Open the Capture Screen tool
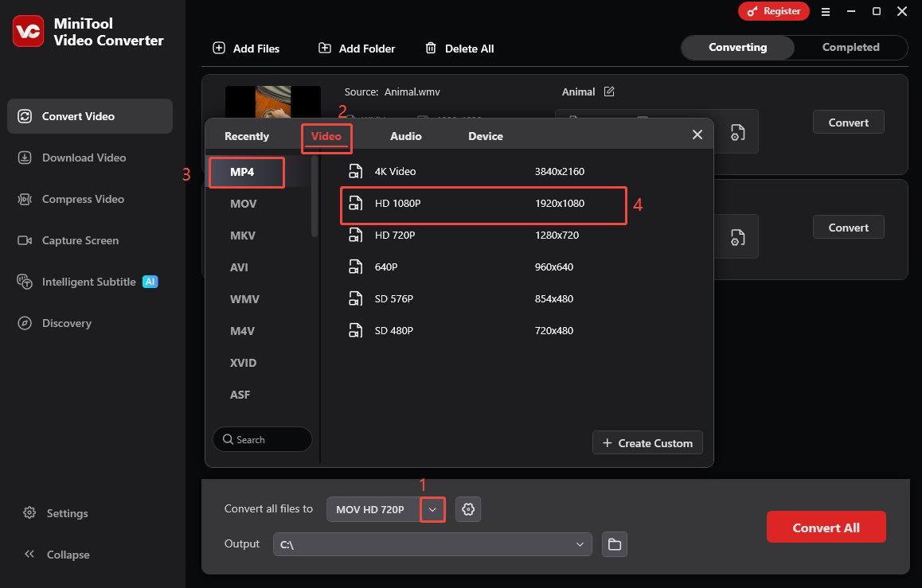The width and height of the screenshot is (922, 588). (80, 240)
